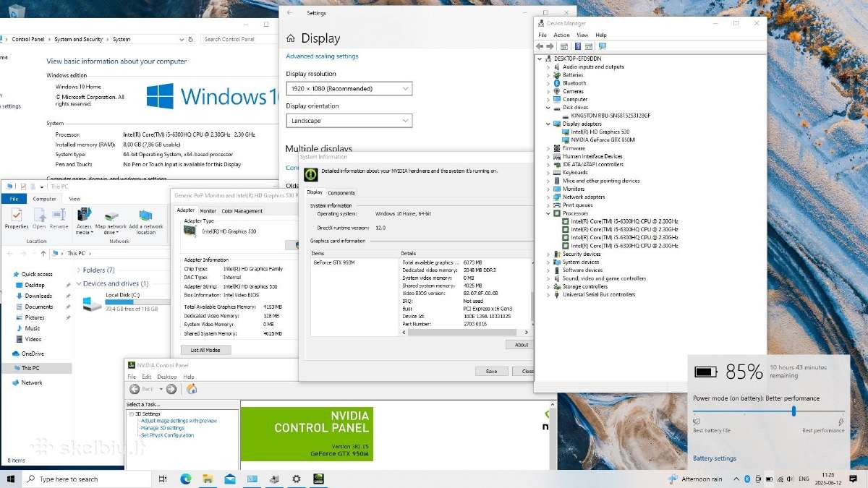This screenshot has height=488, width=868.
Task: Click the NVIDIA Control Panel home icon
Action: coord(192,389)
